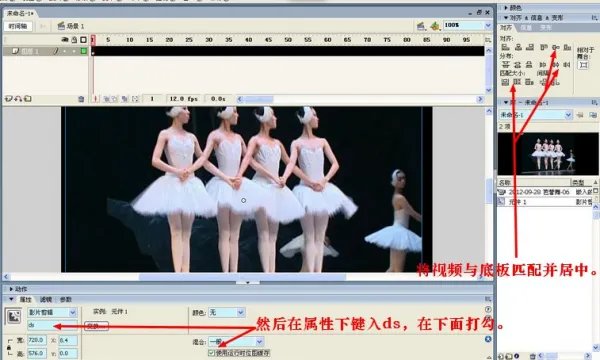Viewport: 600px width, 360px height.
Task: Click the align right edge icon
Action: click(x=530, y=47)
